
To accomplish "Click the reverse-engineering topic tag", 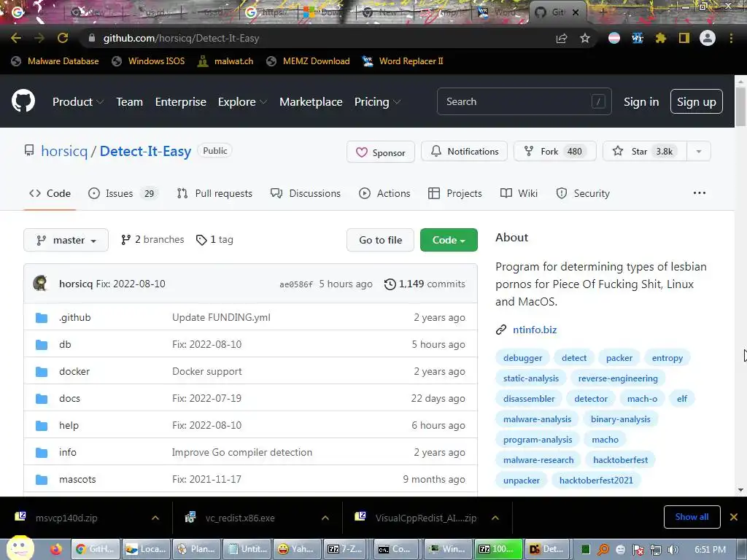I will 618,378.
